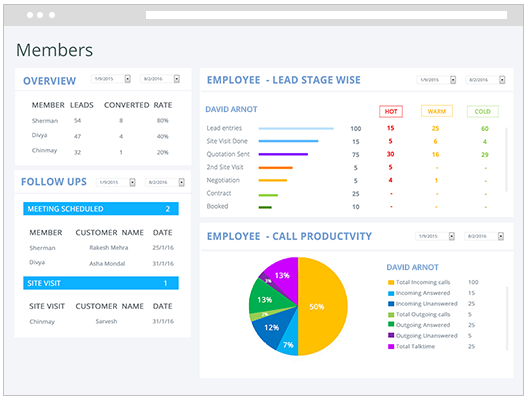Click the Total Talktime magenta legend swatch

click(x=391, y=346)
